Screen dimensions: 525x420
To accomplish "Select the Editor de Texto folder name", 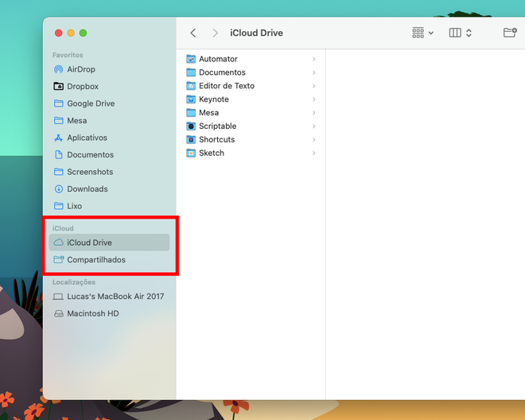I will (227, 86).
